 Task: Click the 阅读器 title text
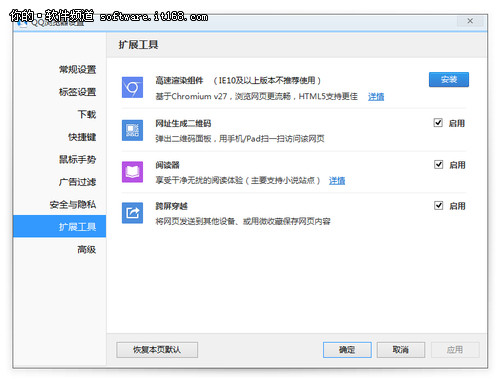(x=167, y=165)
